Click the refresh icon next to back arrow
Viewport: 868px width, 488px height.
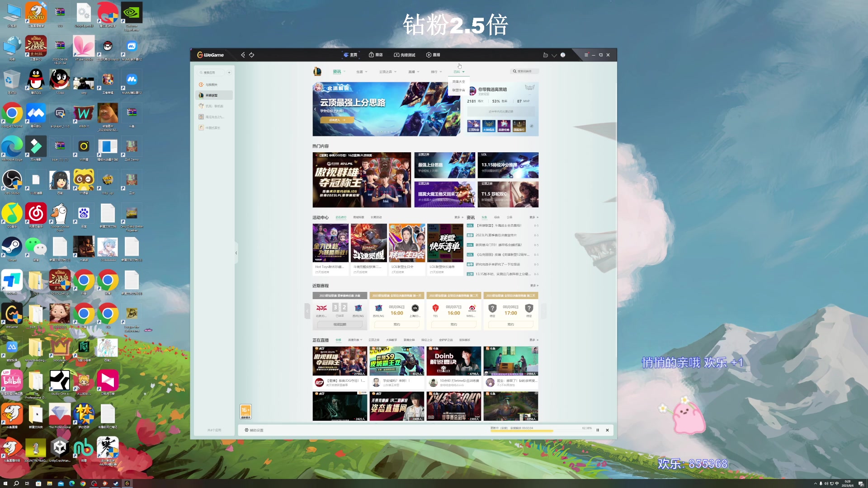(252, 55)
